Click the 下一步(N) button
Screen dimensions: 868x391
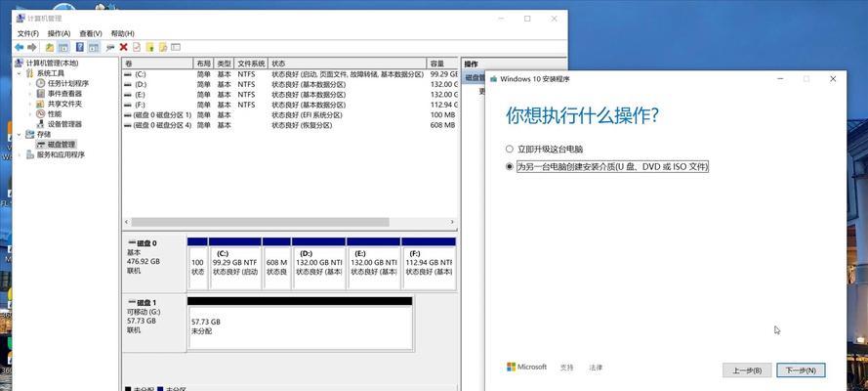tap(801, 369)
